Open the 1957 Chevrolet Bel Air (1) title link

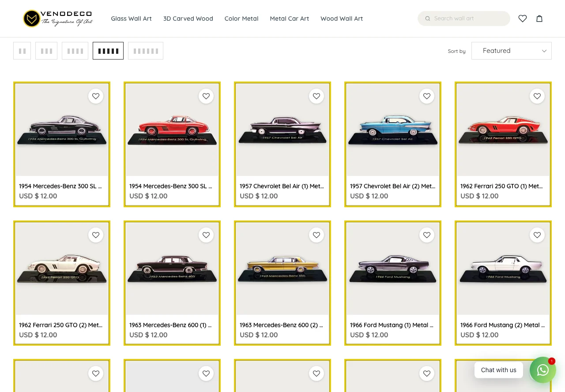[x=282, y=186]
